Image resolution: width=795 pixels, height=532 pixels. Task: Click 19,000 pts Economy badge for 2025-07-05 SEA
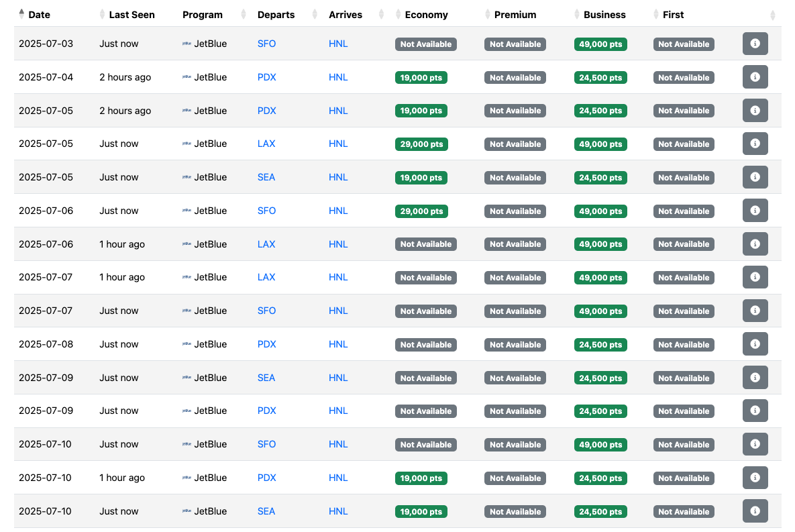(421, 178)
